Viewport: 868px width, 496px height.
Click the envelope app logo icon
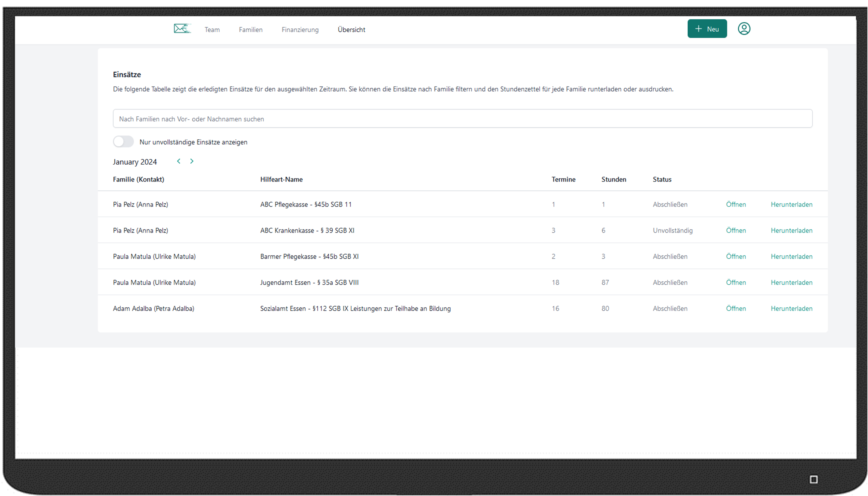[x=182, y=29]
